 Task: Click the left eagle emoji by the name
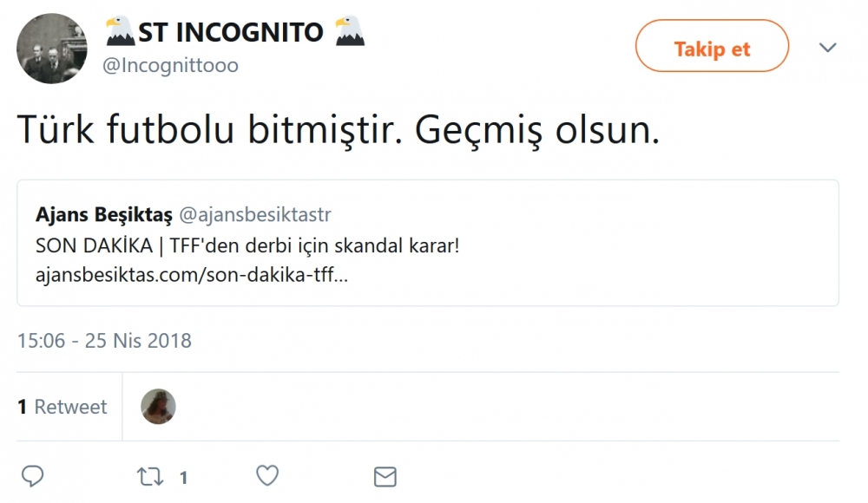click(x=120, y=32)
